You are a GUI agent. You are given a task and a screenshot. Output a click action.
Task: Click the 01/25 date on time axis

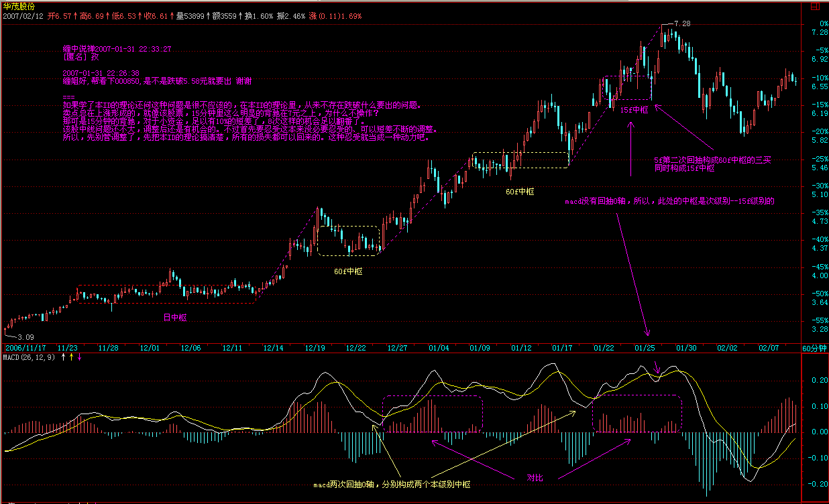(645, 348)
